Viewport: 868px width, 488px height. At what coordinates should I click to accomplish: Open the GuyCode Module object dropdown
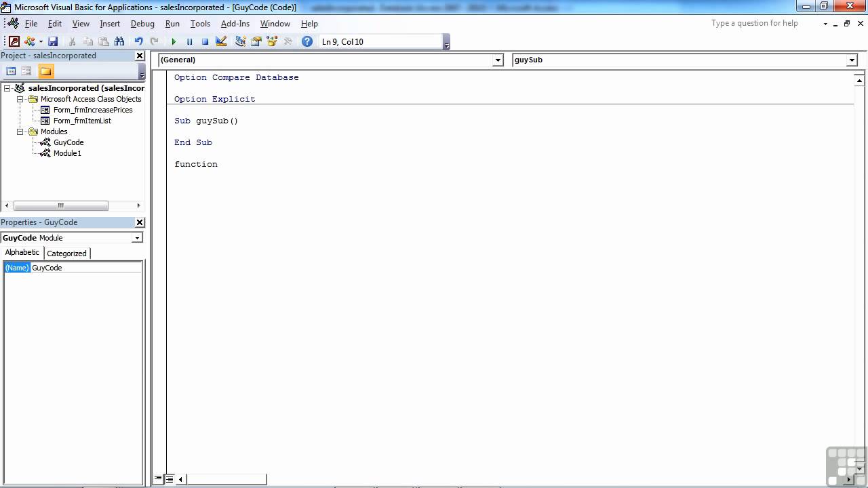point(137,238)
